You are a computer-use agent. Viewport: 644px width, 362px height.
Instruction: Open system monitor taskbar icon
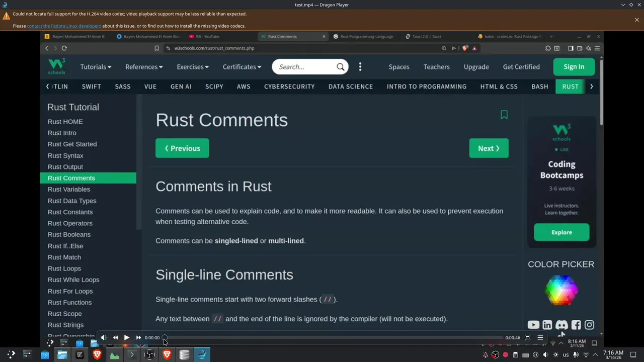[x=115, y=354]
